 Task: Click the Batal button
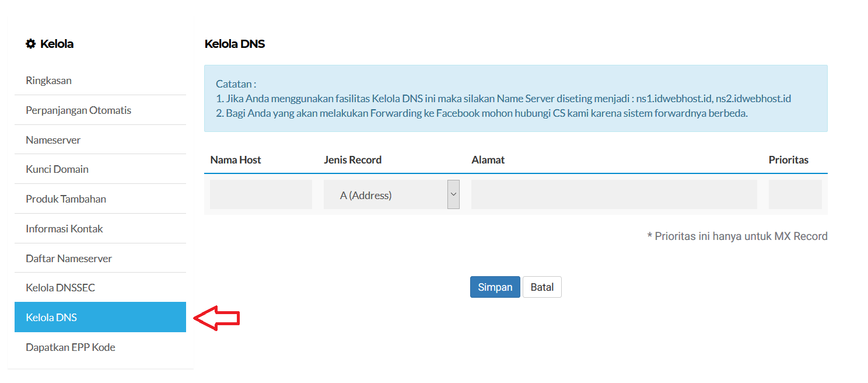click(541, 287)
